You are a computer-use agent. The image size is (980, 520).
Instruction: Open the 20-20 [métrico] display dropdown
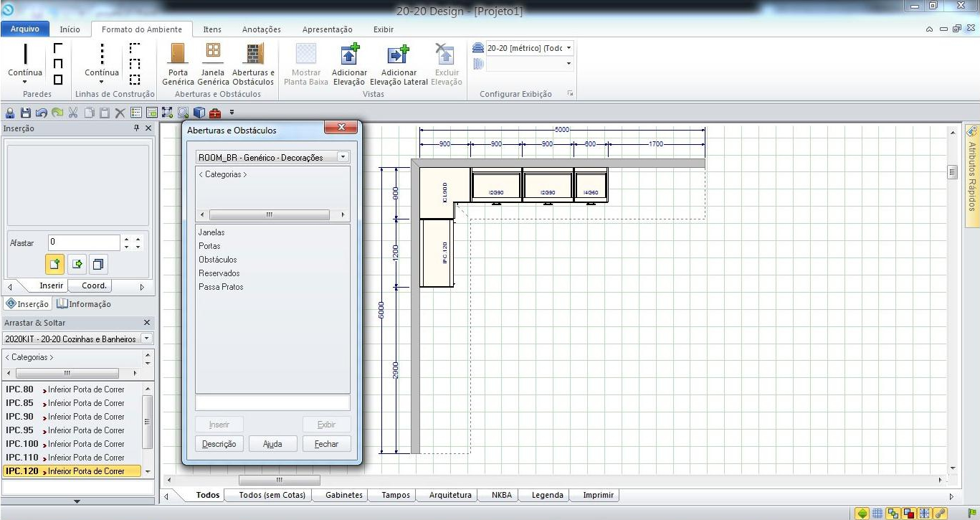[569, 48]
